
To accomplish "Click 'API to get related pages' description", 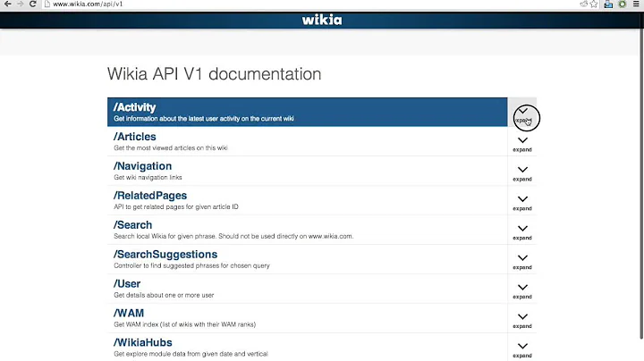I will click(x=176, y=206).
